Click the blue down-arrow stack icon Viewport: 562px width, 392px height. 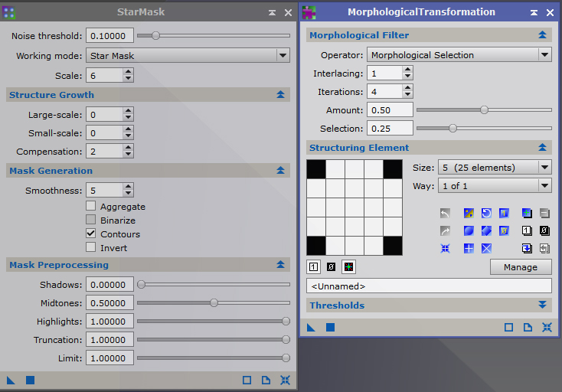pyautogui.click(x=527, y=249)
